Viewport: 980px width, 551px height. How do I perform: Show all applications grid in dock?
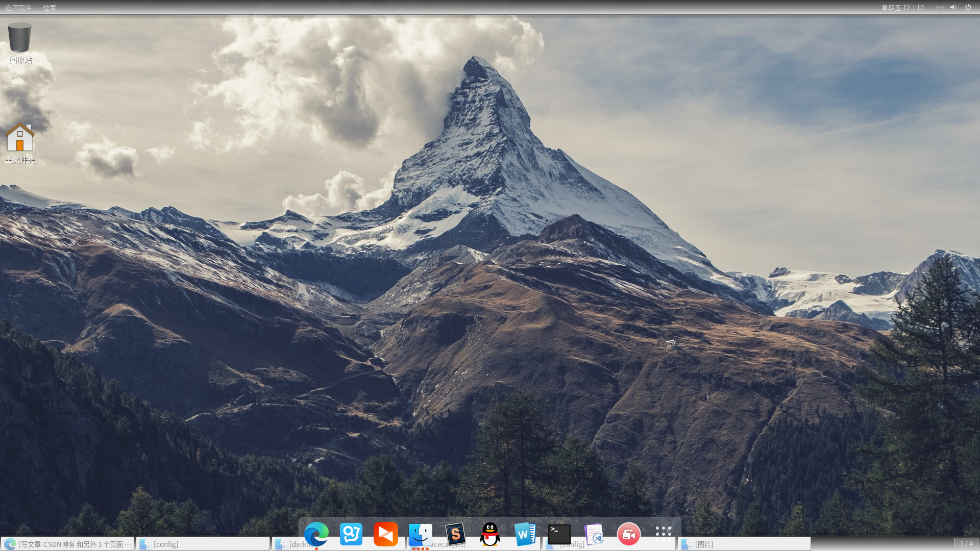(x=664, y=534)
